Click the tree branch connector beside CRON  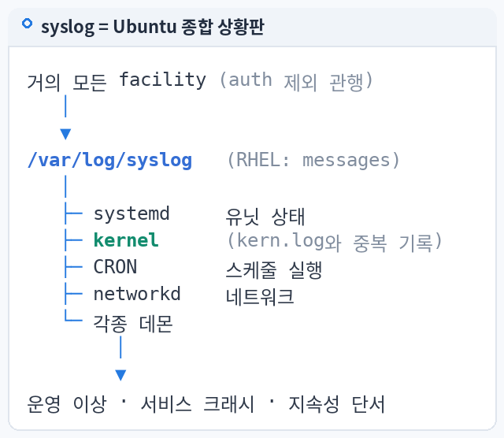click(x=73, y=267)
